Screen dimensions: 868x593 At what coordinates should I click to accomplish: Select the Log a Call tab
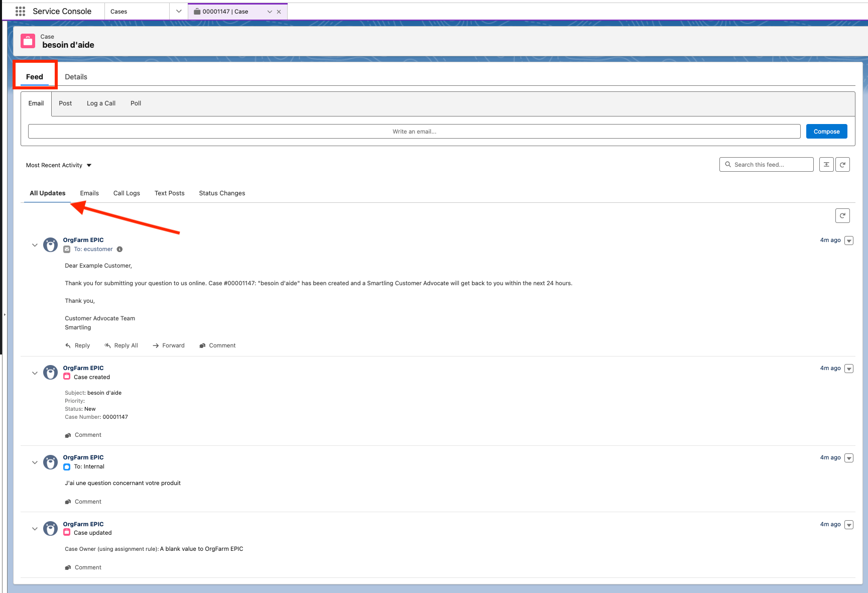(x=101, y=103)
